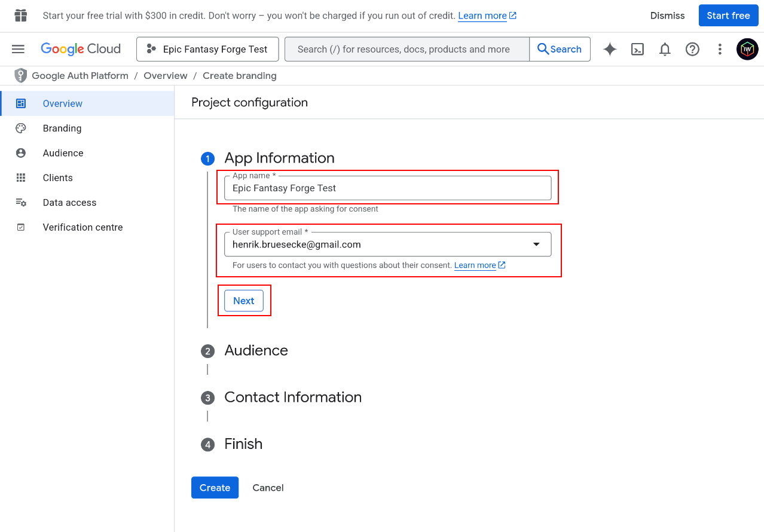This screenshot has height=532, width=764.
Task: Activate the Cloud Shell terminal
Action: tap(637, 49)
